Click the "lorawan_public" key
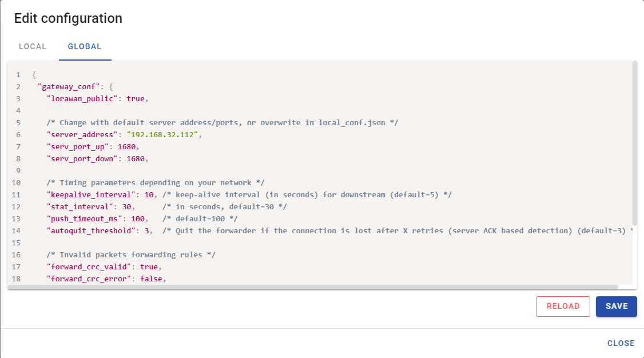 click(82, 98)
